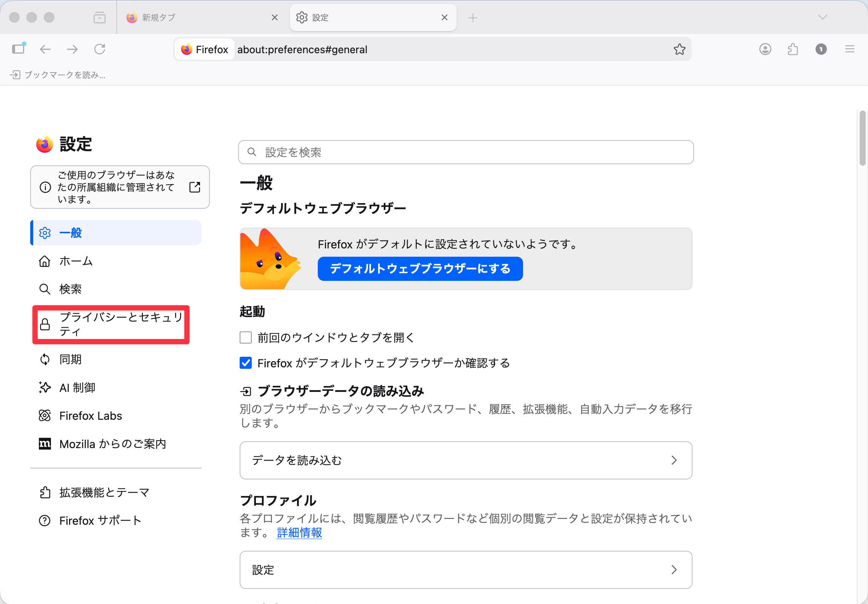Open the Firefox Labs category
The image size is (868, 604).
pos(116,415)
